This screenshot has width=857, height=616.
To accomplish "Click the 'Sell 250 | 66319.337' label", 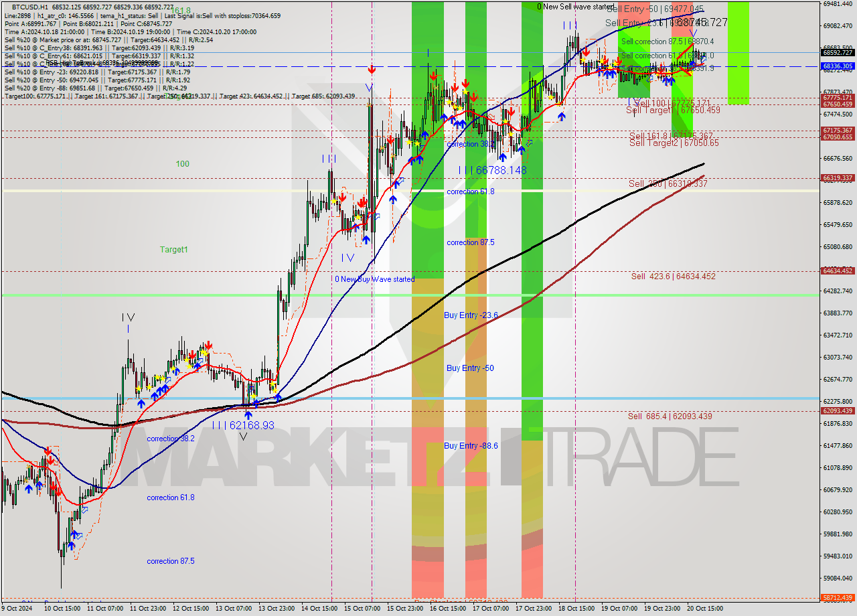I will coord(668,183).
